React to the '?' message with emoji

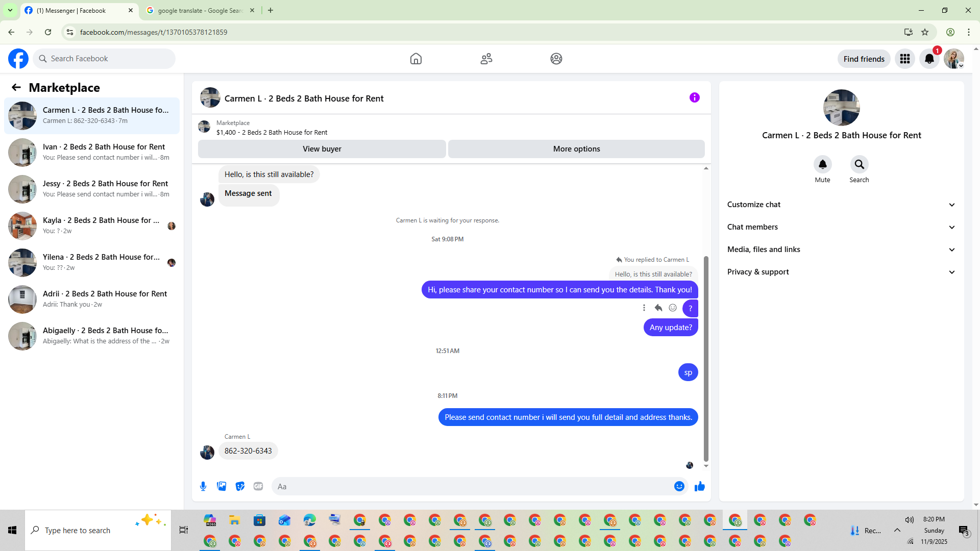(673, 308)
